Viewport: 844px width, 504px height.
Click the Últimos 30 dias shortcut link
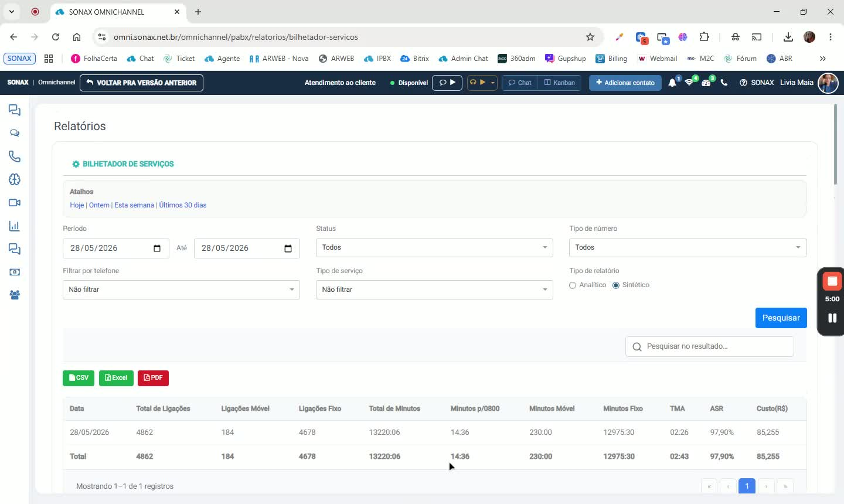tap(183, 205)
